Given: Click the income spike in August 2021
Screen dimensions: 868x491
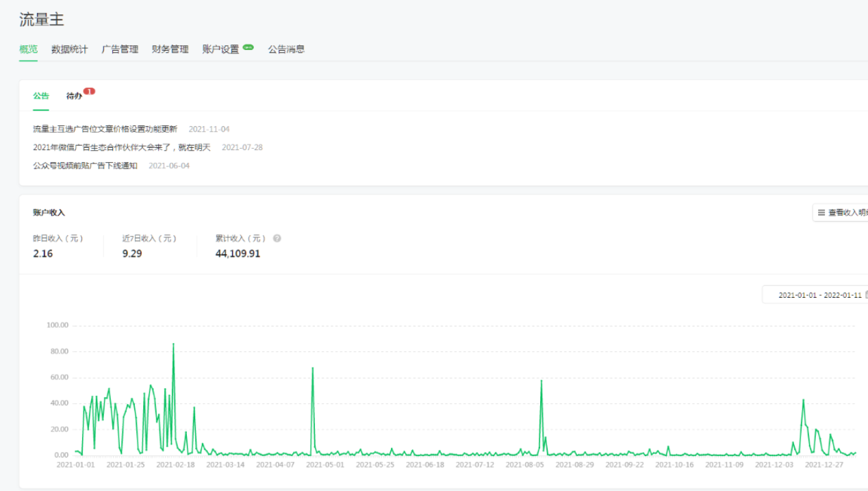Looking at the screenshot, I should point(541,381).
